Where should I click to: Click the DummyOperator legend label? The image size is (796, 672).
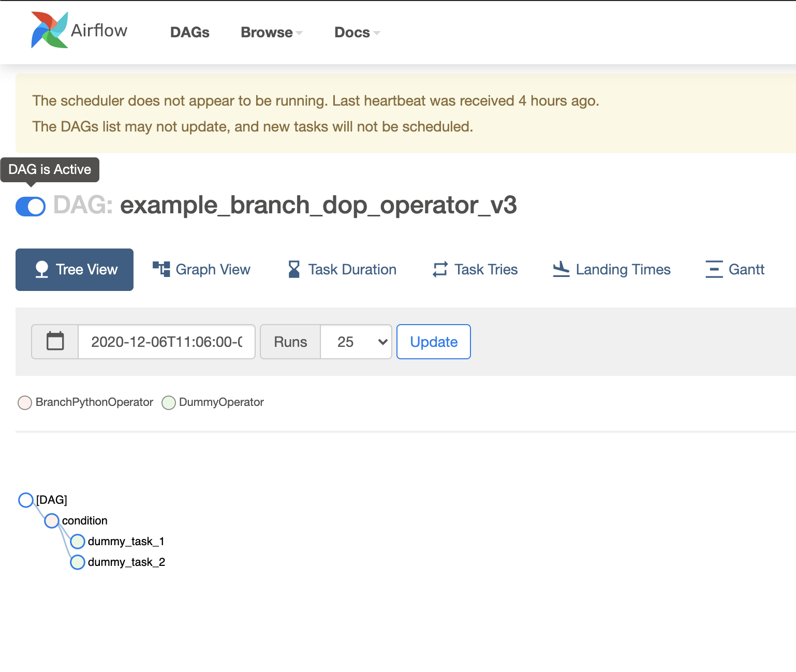click(222, 402)
